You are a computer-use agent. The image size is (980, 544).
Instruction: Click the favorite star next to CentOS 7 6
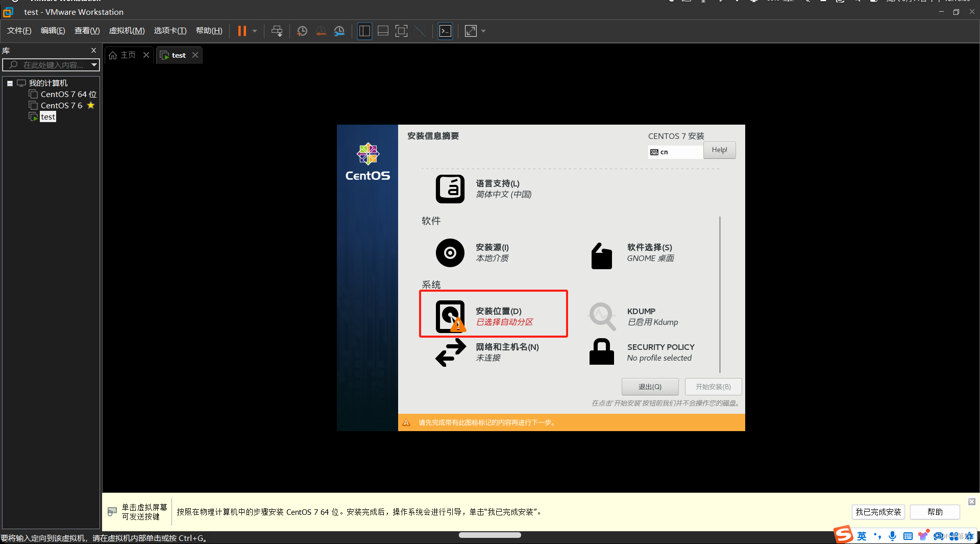[x=91, y=105]
